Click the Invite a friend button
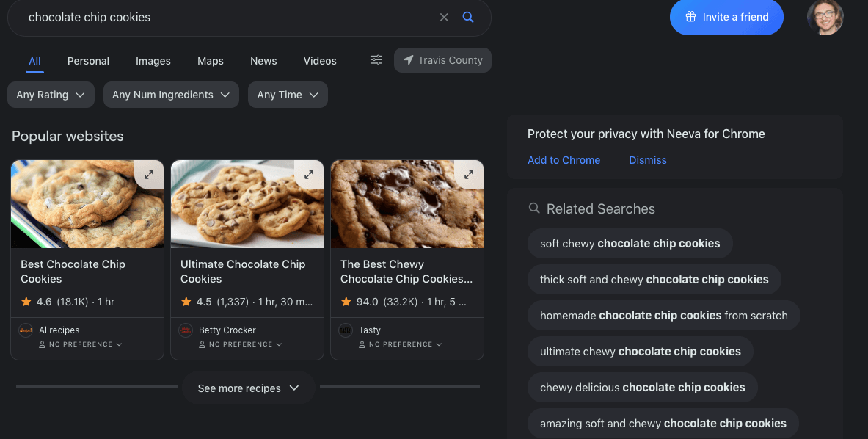Viewport: 868px width, 439px height. [x=726, y=17]
